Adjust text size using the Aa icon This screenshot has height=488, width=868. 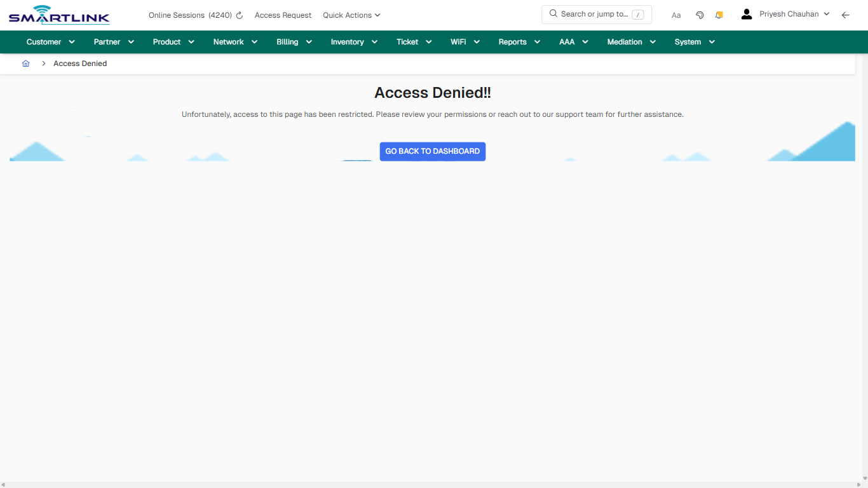[675, 15]
